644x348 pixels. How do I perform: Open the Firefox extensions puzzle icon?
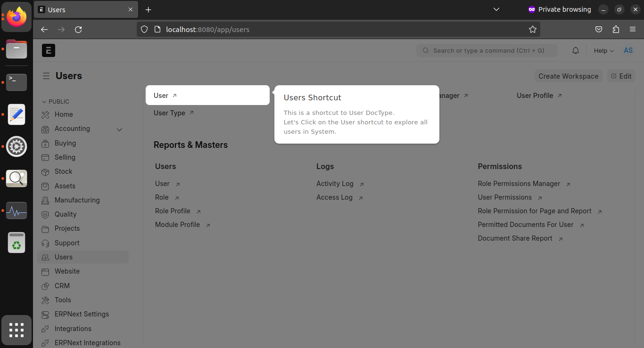click(615, 29)
